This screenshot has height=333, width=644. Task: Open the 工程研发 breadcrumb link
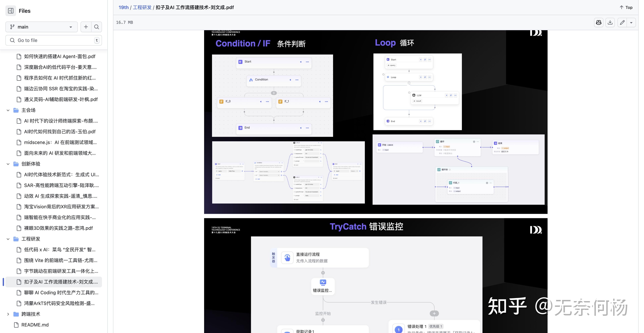[x=142, y=7]
